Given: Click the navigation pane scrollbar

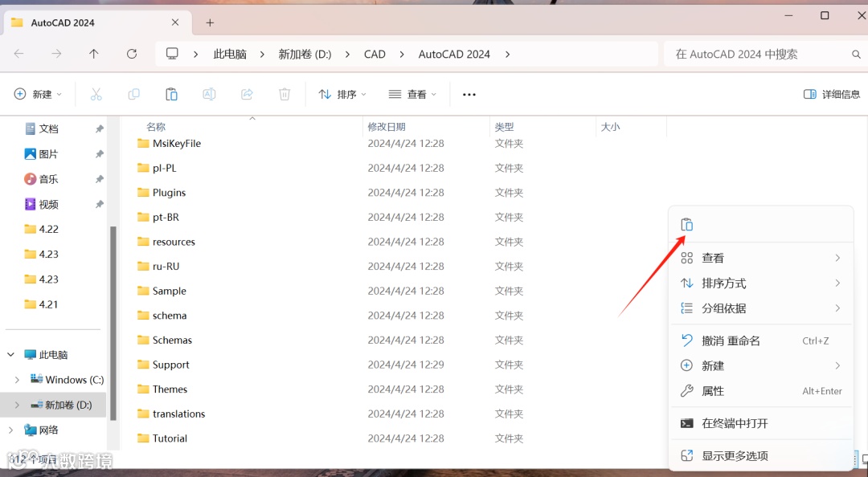Looking at the screenshot, I should (x=113, y=323).
